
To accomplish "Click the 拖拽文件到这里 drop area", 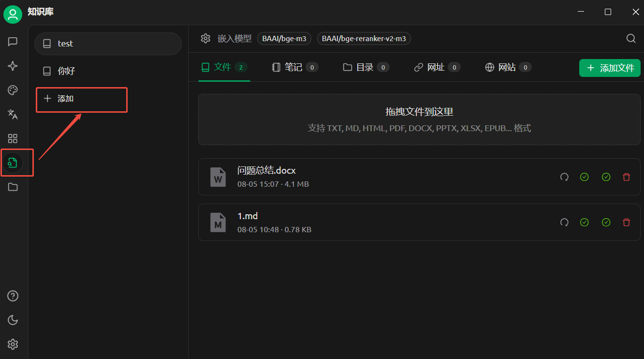I will click(x=419, y=120).
